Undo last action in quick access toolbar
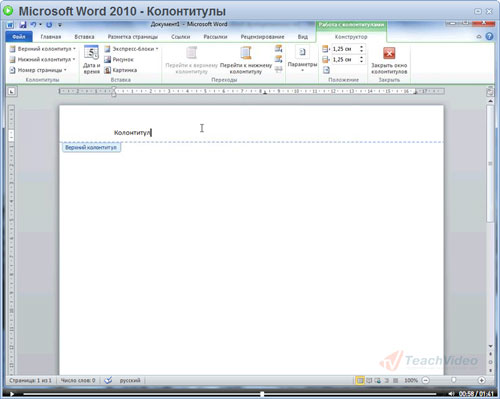Viewport: 500px width, 399px height. [x=33, y=25]
